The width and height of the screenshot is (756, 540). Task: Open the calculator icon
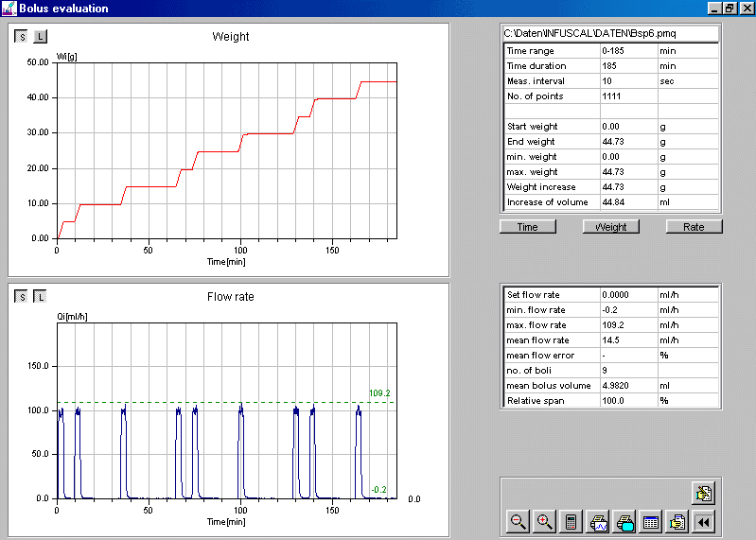tap(571, 522)
